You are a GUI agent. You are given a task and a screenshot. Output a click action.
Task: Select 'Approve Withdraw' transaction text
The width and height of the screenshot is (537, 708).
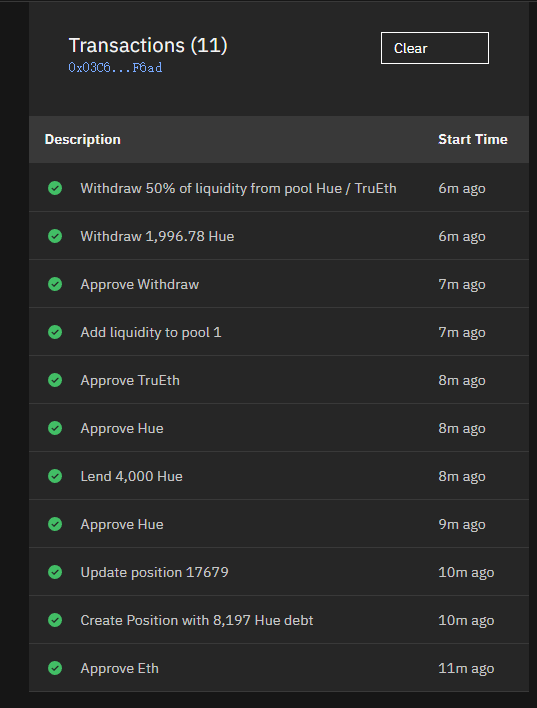coord(140,284)
